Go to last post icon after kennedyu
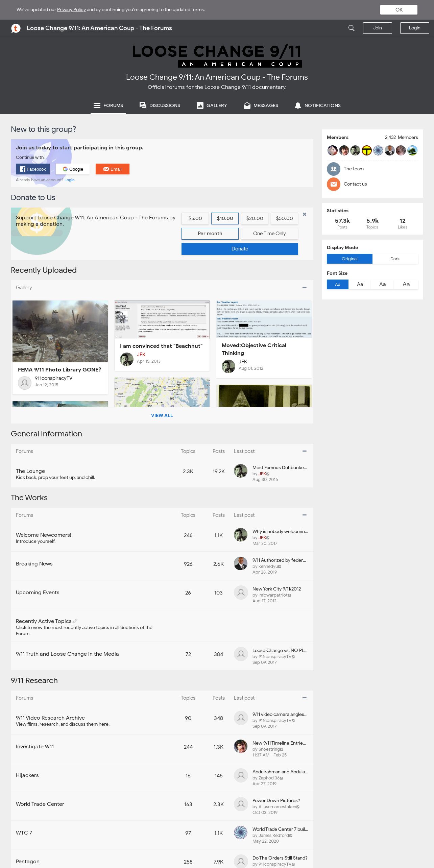Image resolution: width=434 pixels, height=868 pixels. 280,566
